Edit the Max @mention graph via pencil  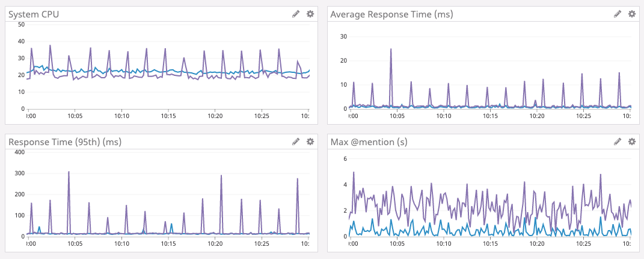click(x=618, y=142)
